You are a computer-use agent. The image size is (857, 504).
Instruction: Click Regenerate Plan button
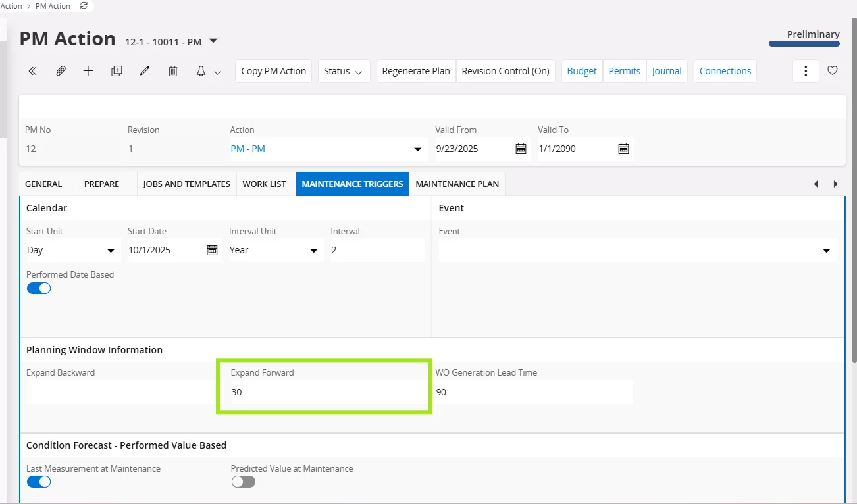(416, 71)
